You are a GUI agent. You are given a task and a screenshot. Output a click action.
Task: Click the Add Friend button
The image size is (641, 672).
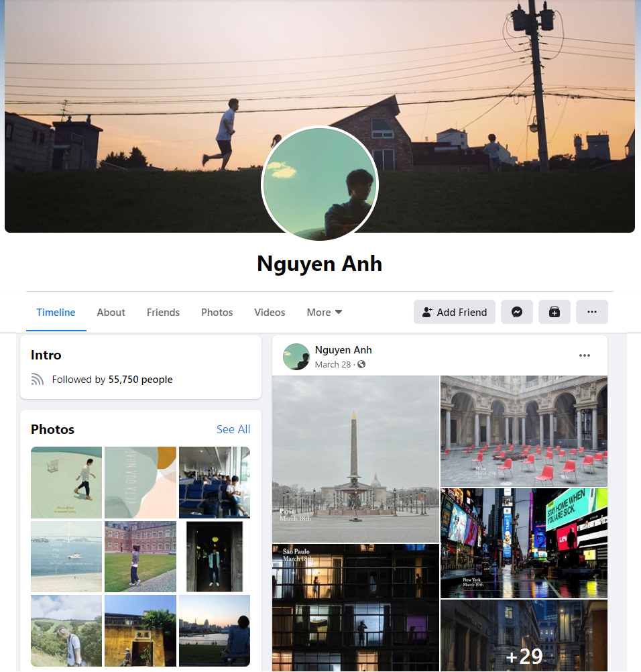[x=454, y=312]
